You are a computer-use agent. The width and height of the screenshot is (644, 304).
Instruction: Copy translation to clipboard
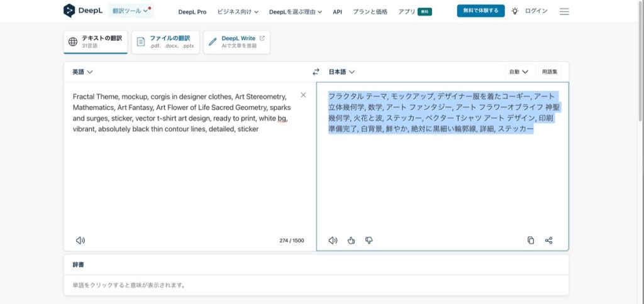[x=531, y=241]
